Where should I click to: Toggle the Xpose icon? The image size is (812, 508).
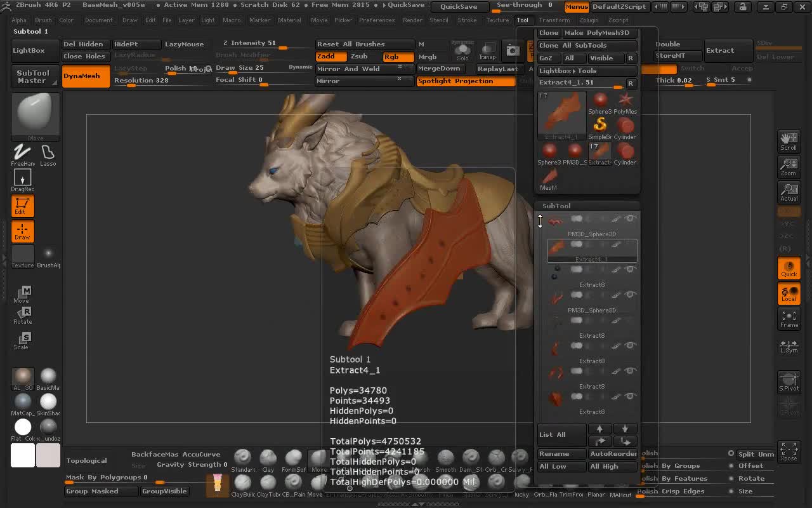[x=789, y=451]
